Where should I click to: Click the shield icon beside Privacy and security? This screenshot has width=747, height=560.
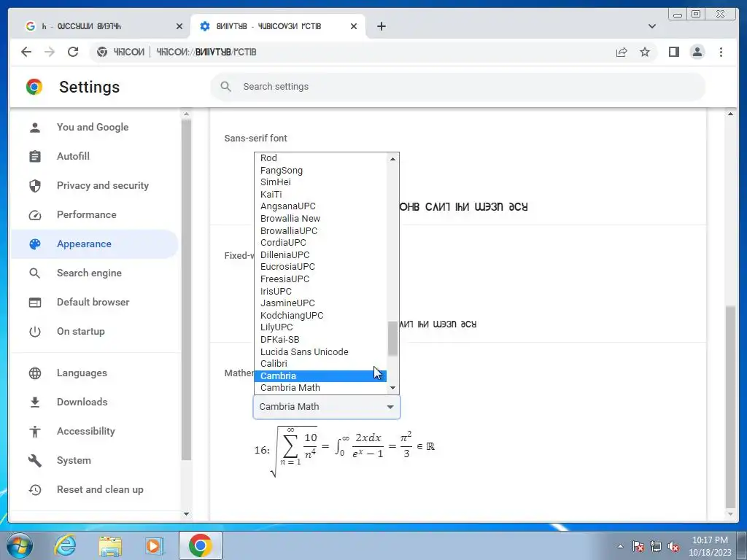35,185
